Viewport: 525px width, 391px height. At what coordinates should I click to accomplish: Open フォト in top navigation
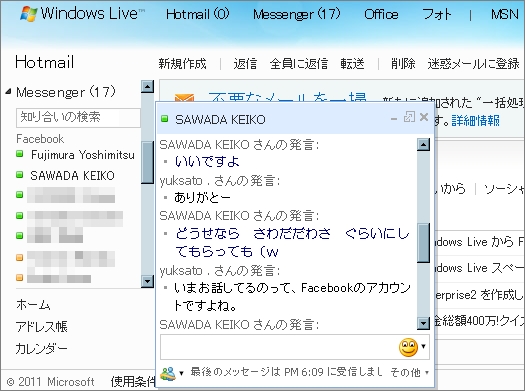point(437,14)
